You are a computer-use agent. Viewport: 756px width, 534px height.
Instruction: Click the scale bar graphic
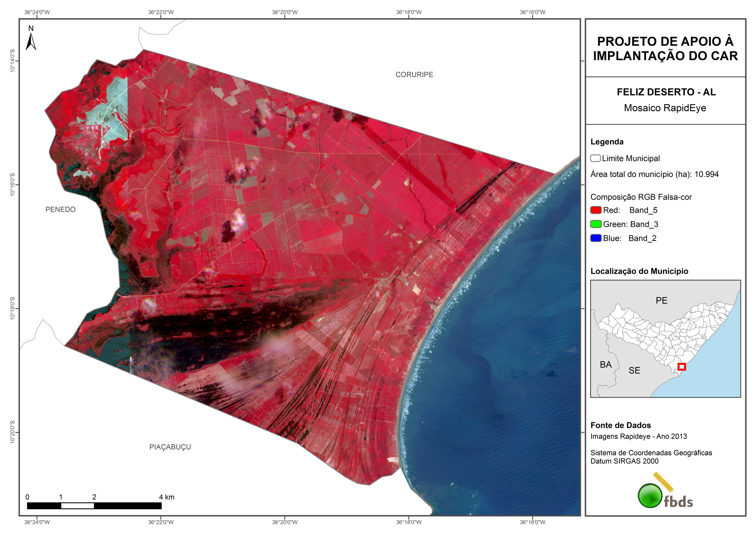pyautogui.click(x=94, y=506)
